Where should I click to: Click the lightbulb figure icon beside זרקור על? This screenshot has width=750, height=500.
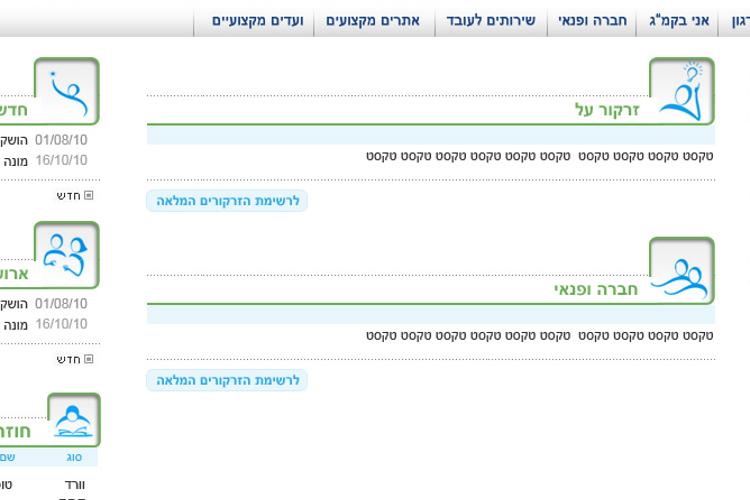coord(681,91)
